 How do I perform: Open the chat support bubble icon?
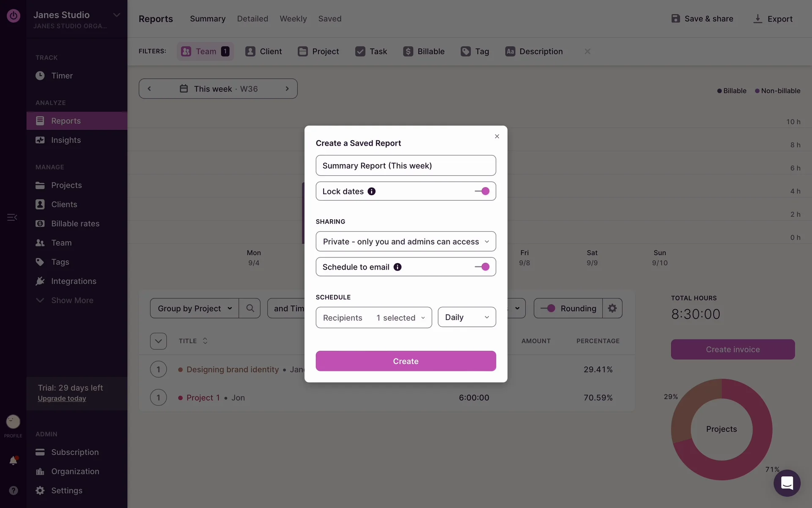tap(787, 483)
